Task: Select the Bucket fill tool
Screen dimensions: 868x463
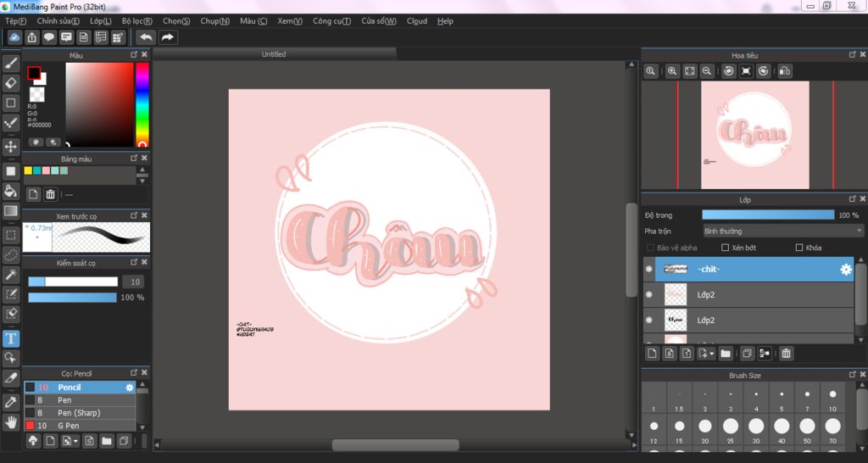Action: pos(10,191)
